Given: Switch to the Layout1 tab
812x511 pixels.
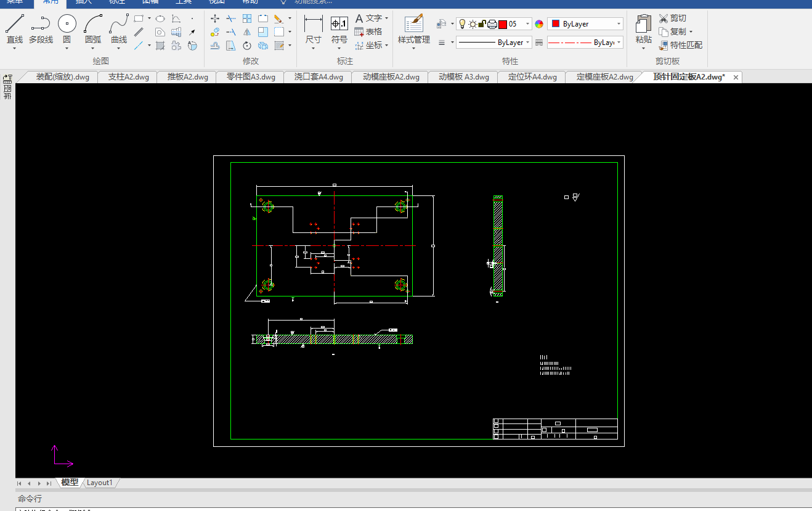Looking at the screenshot, I should (99, 483).
